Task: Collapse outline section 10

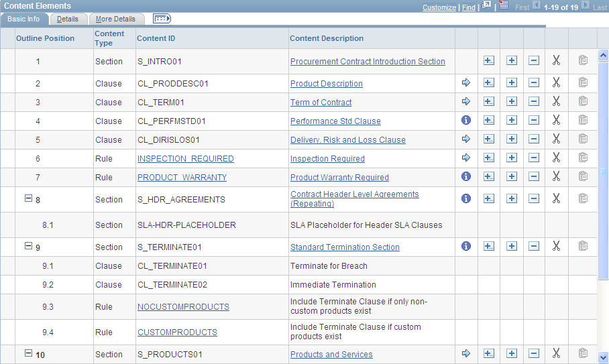Action: click(x=28, y=353)
